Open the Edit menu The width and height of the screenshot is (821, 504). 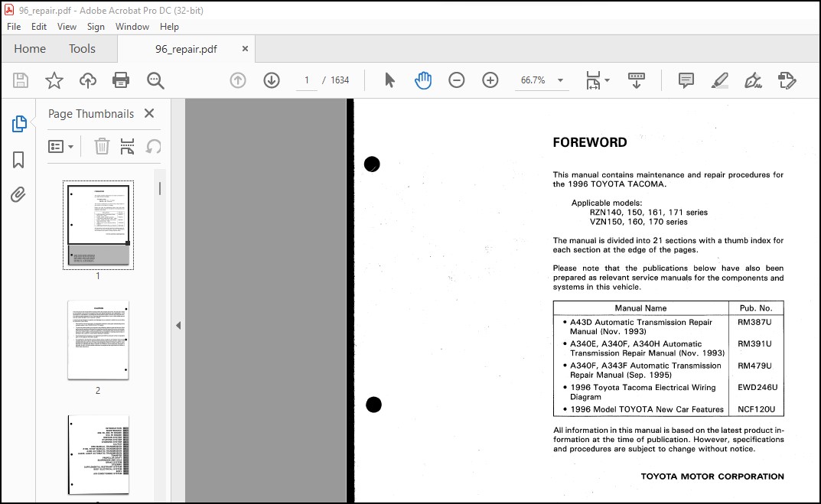[x=39, y=27]
